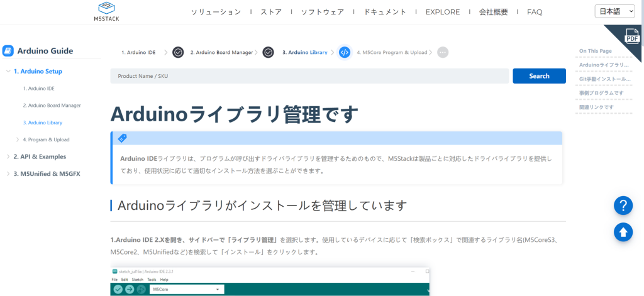Open the EXPLORE menu

click(x=443, y=12)
